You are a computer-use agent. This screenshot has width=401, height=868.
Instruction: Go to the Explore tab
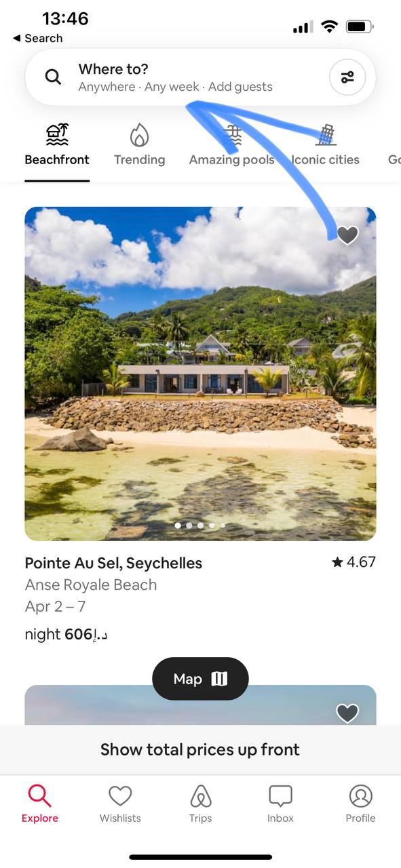[x=39, y=804]
